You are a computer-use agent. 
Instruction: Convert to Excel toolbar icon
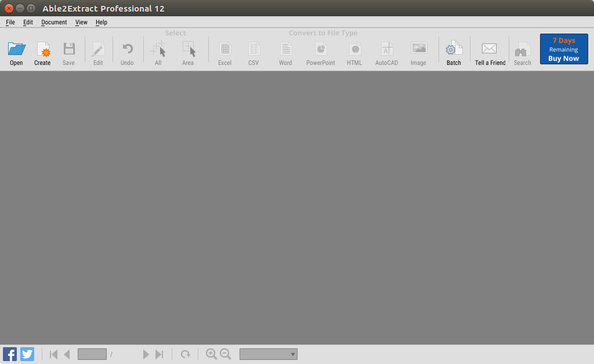[x=224, y=50]
